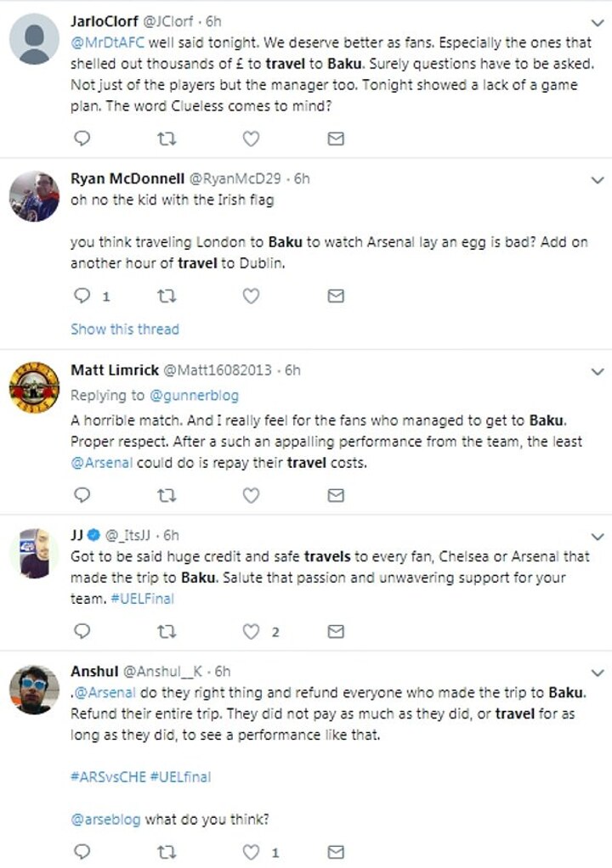Open Matt Limrick's profile avatar
This screenshot has height=868, width=612.
[34, 391]
